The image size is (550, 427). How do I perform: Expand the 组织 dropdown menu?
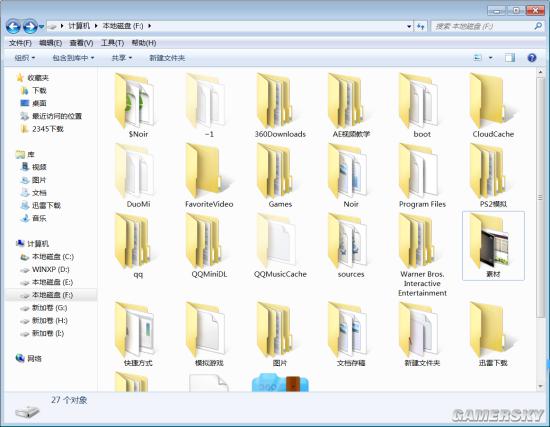[x=25, y=58]
